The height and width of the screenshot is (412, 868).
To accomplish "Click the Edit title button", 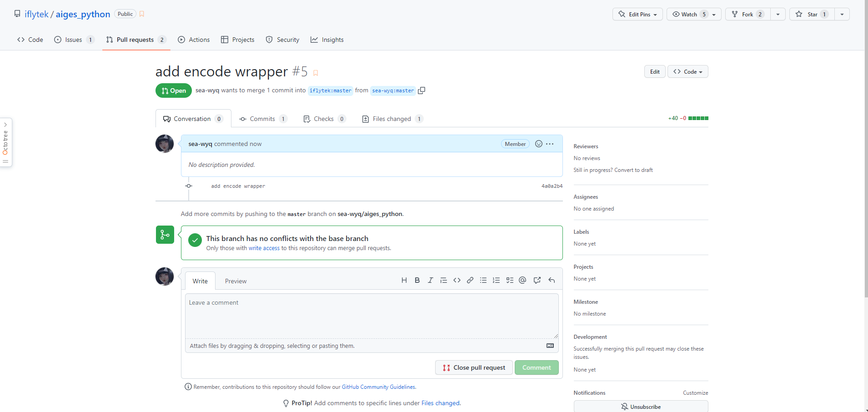I will tap(655, 71).
